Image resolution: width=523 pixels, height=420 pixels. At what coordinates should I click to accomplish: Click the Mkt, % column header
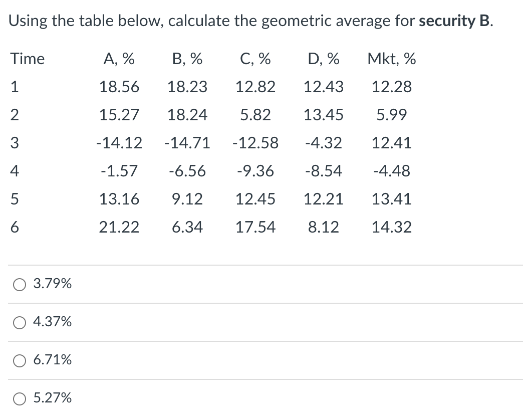pos(392,59)
